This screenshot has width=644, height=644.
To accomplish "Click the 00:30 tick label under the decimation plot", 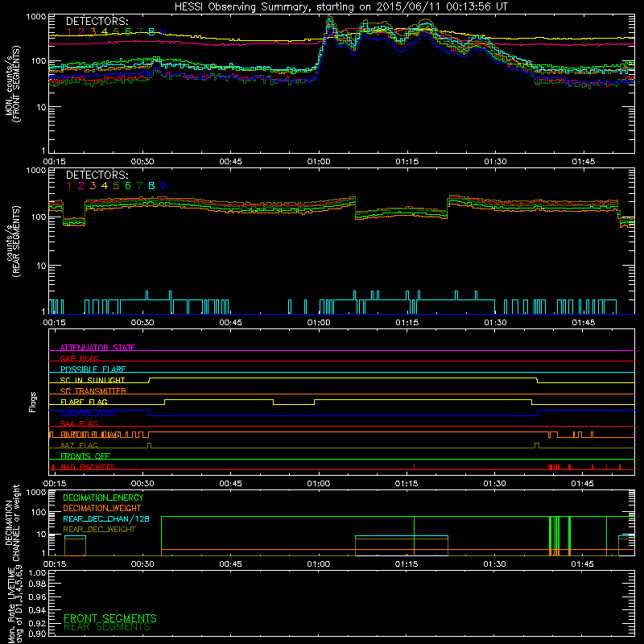I will [142, 564].
